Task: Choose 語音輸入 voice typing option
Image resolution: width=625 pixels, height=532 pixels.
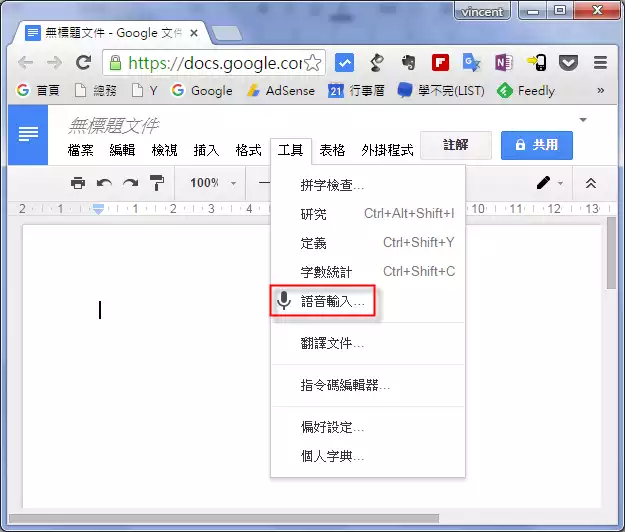Action: (x=368, y=301)
